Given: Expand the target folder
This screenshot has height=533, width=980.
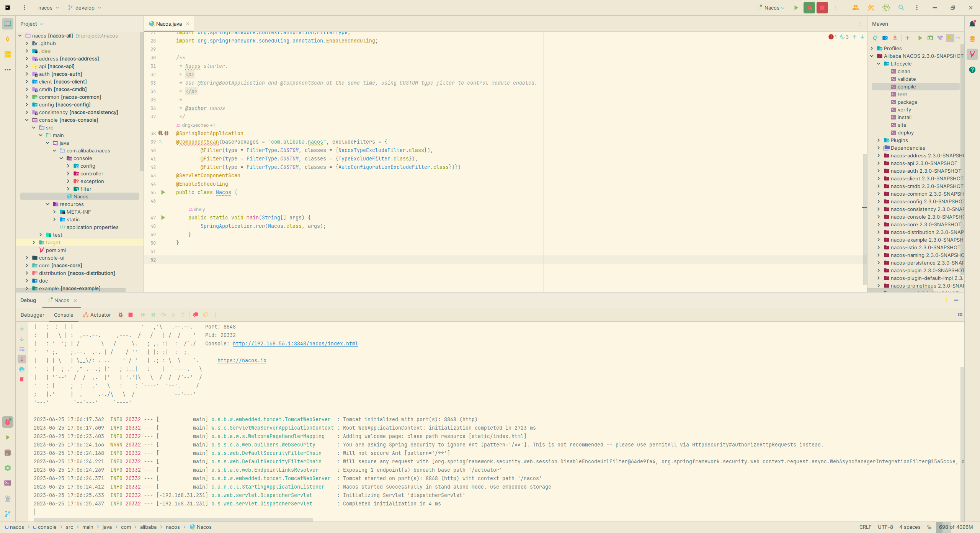Looking at the screenshot, I should (x=34, y=242).
